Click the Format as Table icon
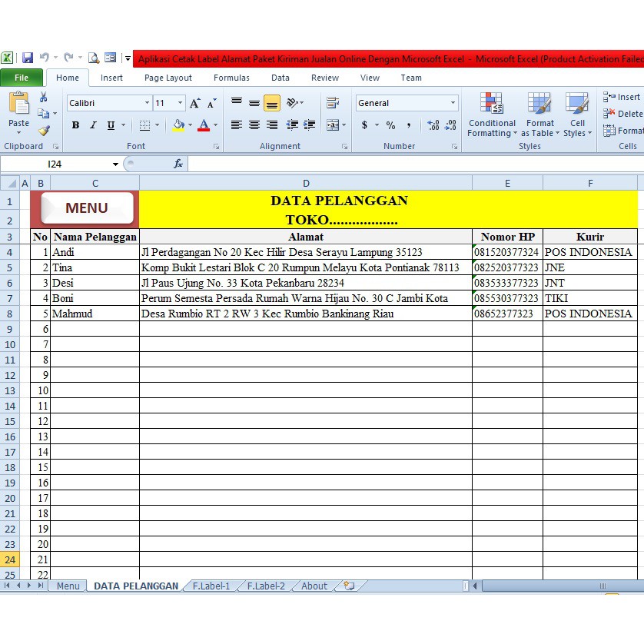This screenshot has height=644, width=644. [x=539, y=115]
